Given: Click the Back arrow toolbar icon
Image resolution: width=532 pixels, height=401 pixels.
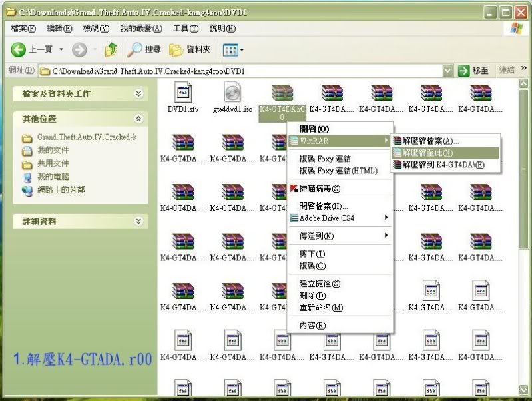Looking at the screenshot, I should click(19, 50).
